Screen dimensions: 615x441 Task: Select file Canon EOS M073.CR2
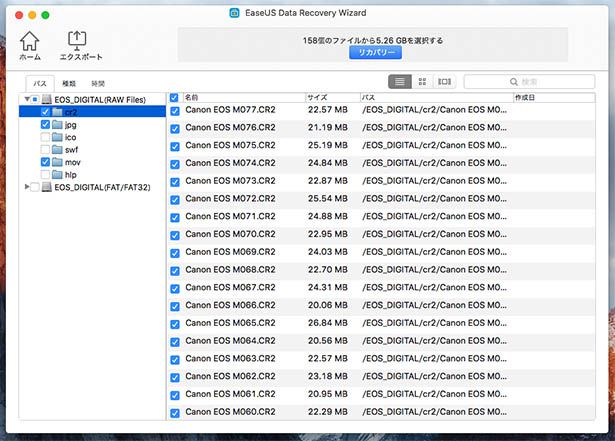pyautogui.click(x=230, y=181)
